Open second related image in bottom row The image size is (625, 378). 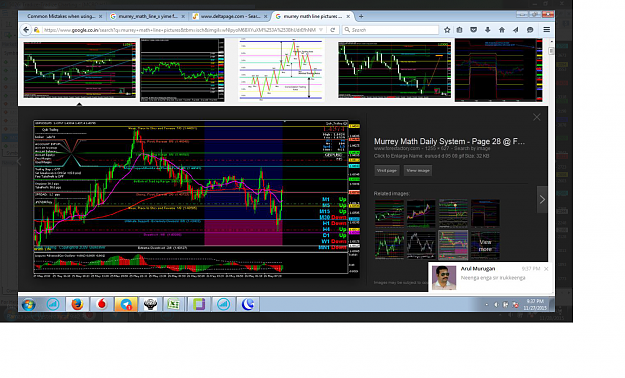(x=421, y=245)
